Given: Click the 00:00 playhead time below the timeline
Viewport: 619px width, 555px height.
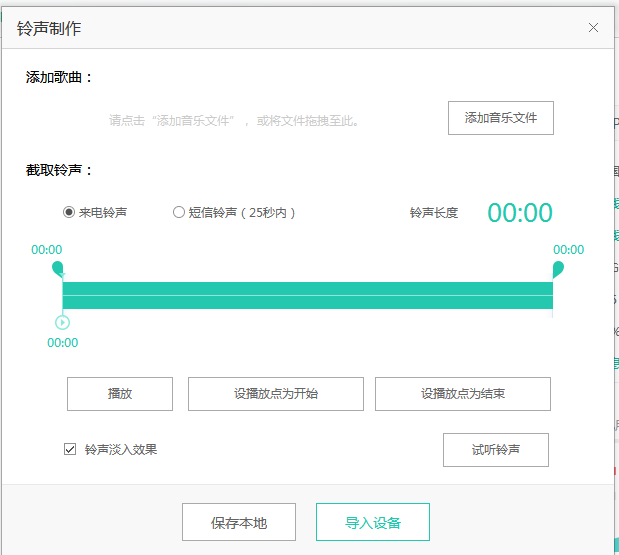Looking at the screenshot, I should click(x=62, y=343).
